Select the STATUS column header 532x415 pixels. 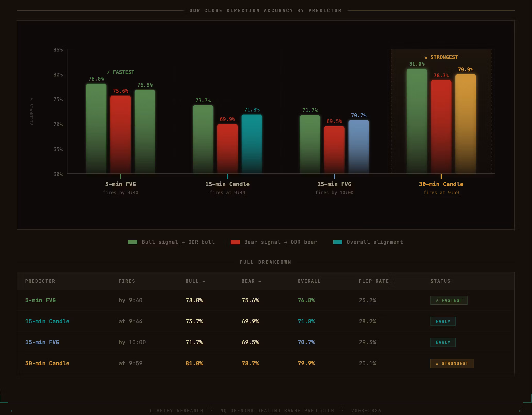[440, 281]
